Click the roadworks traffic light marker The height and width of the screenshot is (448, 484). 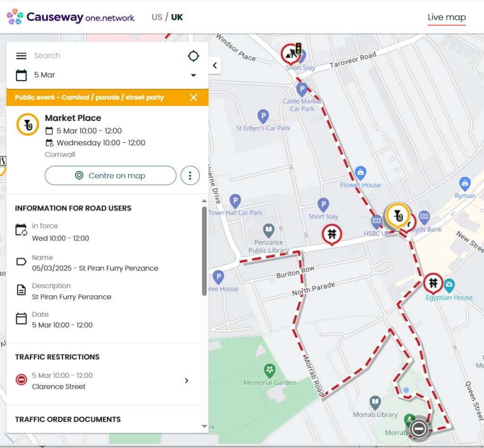tap(291, 54)
